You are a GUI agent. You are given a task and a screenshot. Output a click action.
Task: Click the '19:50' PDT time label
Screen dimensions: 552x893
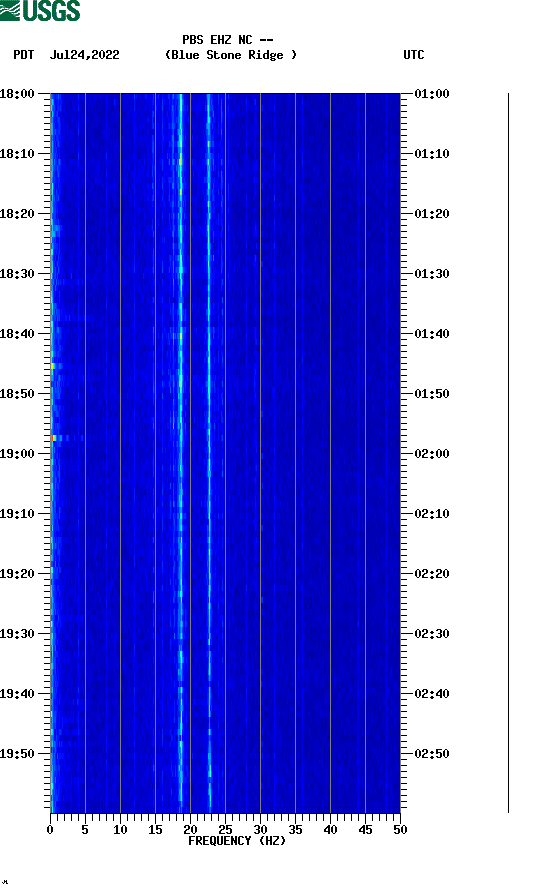(x=17, y=753)
